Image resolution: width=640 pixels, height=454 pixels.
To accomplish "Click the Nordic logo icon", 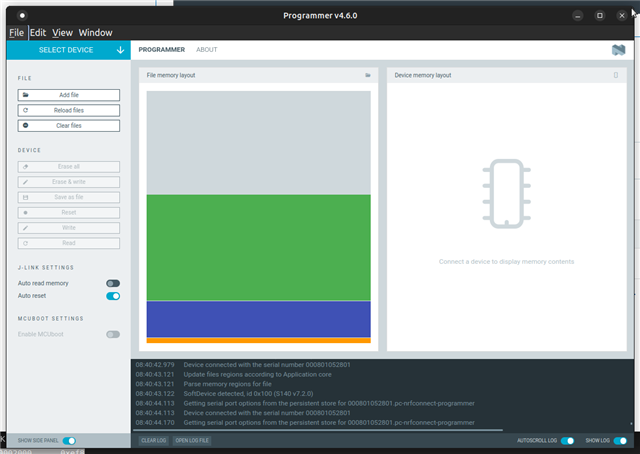I will click(x=618, y=50).
